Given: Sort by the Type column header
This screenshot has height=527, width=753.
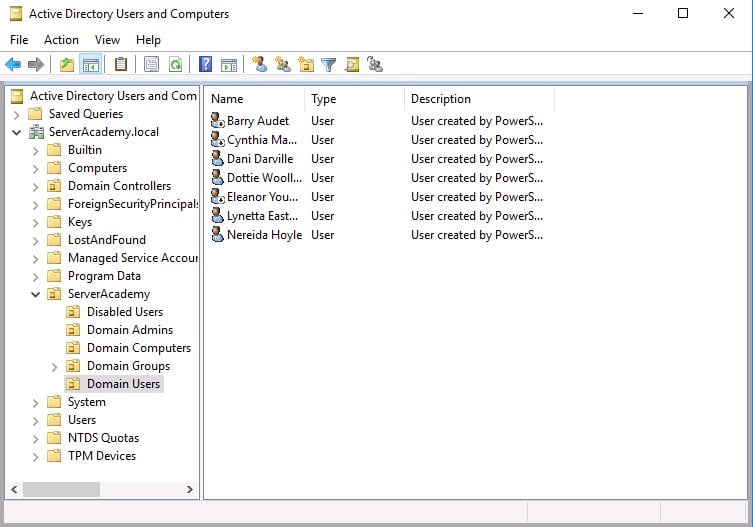Looking at the screenshot, I should pyautogui.click(x=354, y=99).
